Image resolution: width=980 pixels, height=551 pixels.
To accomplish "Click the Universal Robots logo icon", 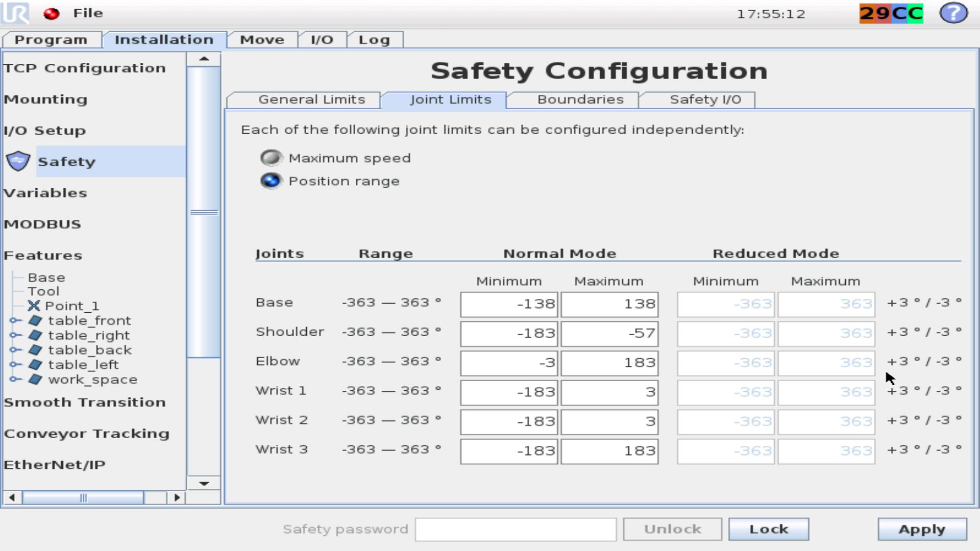I will 15,13.
